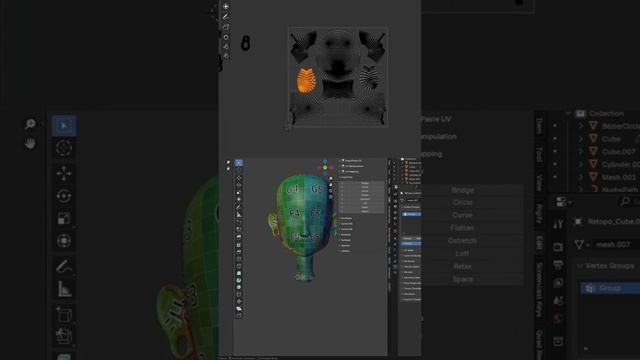Image resolution: width=640 pixels, height=360 pixels.
Task: Open the properties editor type dropdown
Action: point(564,202)
